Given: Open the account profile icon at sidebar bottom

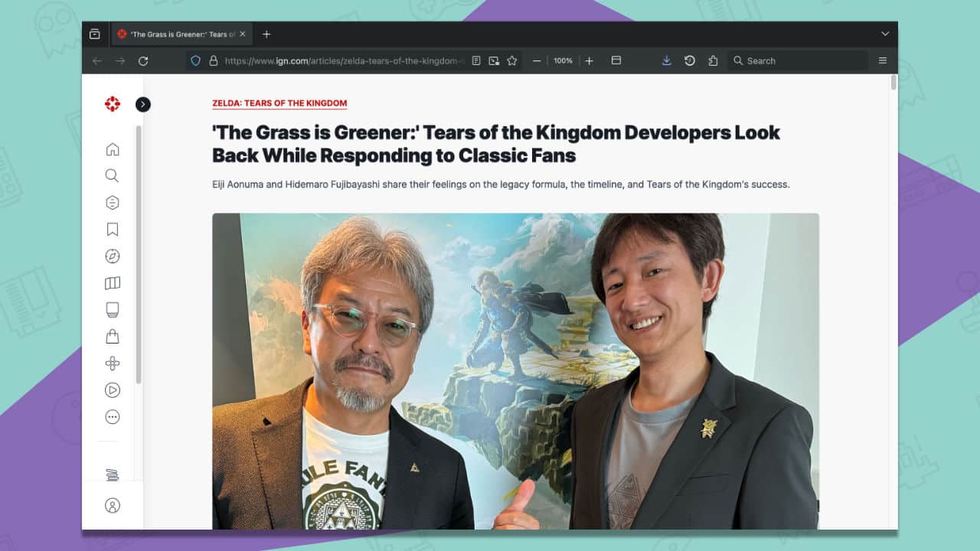Looking at the screenshot, I should [x=113, y=505].
